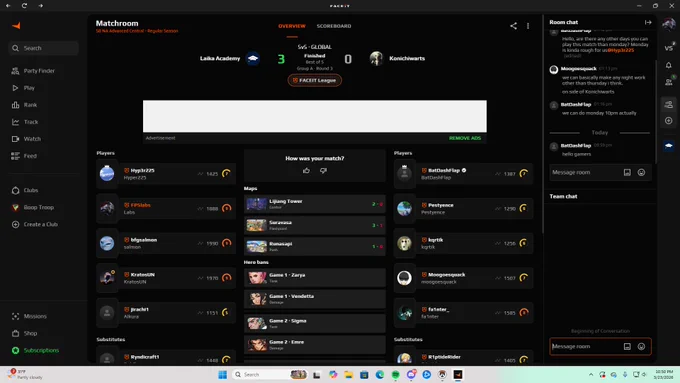Give the match a thumbs up
680x383 pixels.
(306, 170)
